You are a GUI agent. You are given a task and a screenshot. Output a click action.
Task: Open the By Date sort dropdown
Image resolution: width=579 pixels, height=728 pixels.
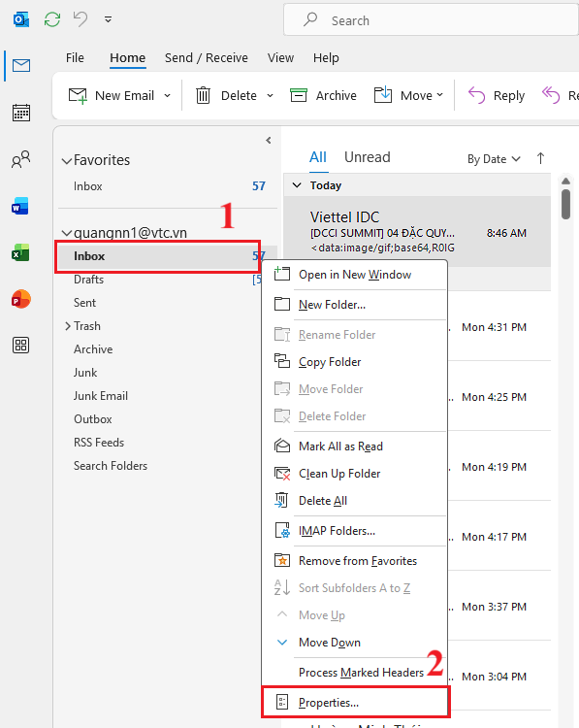click(494, 159)
